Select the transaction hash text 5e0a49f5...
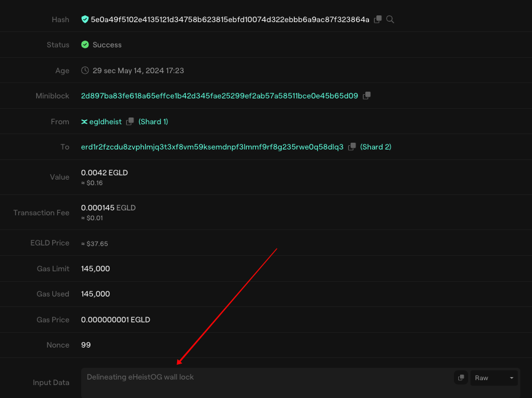Screen dimensions: 532x398 [x=230, y=19]
